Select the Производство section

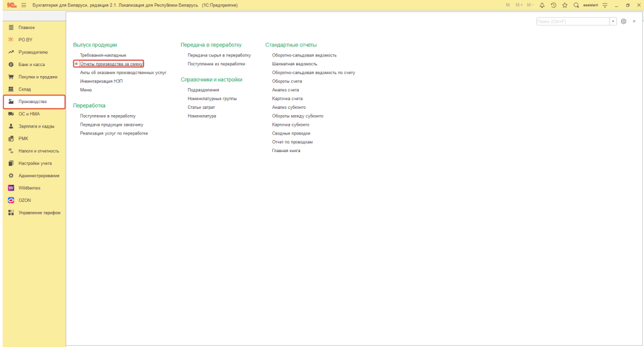point(34,101)
